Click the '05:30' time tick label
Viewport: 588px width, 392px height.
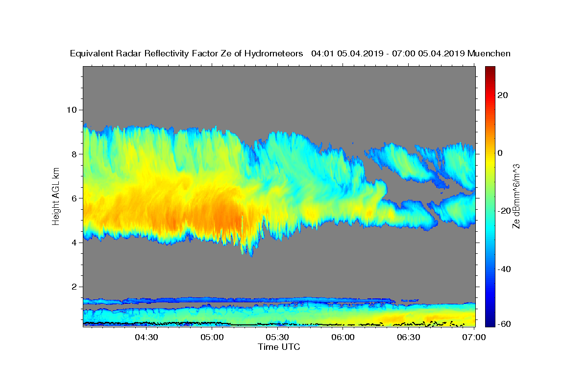pyautogui.click(x=277, y=337)
